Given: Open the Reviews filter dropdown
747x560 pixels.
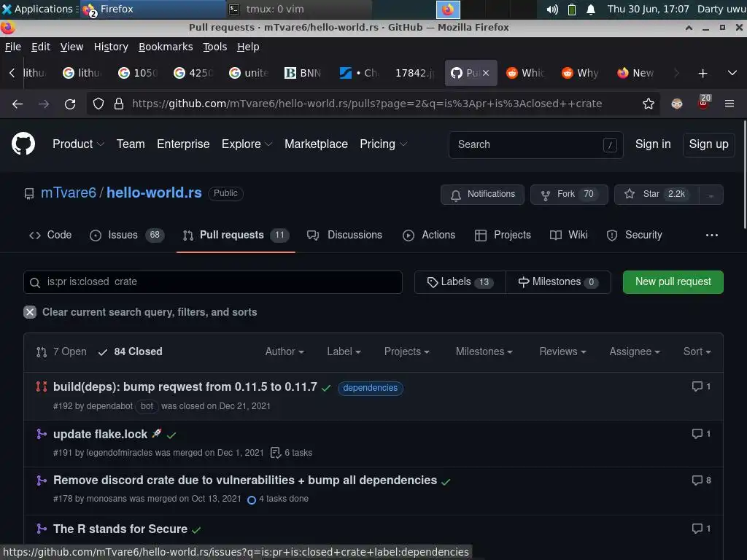Looking at the screenshot, I should [x=562, y=351].
